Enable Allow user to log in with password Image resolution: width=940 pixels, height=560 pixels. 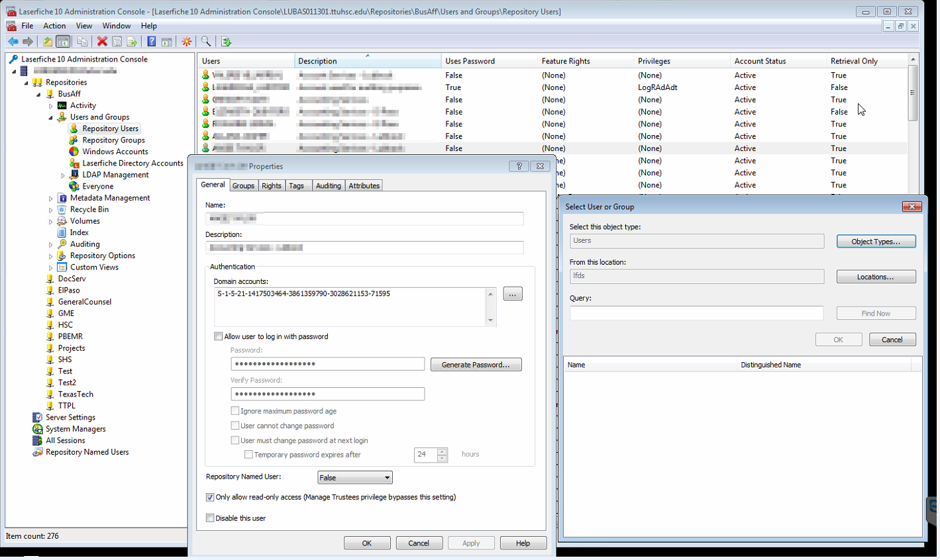click(x=219, y=336)
